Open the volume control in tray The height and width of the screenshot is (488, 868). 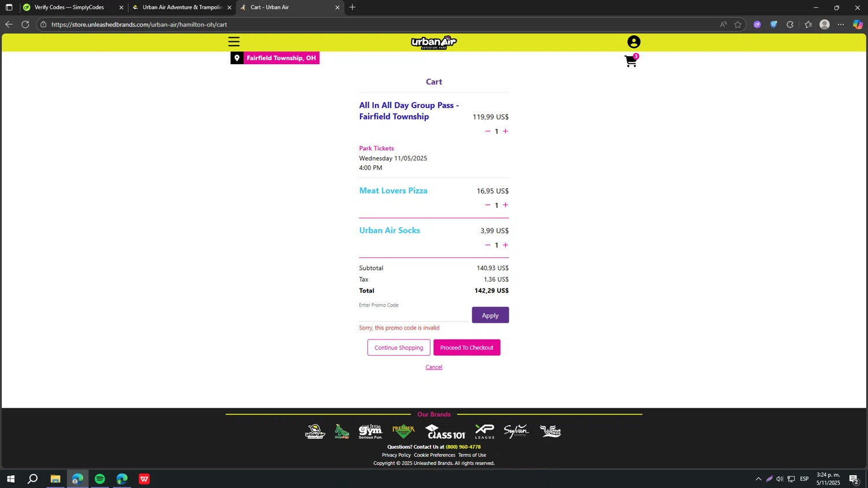point(780,479)
